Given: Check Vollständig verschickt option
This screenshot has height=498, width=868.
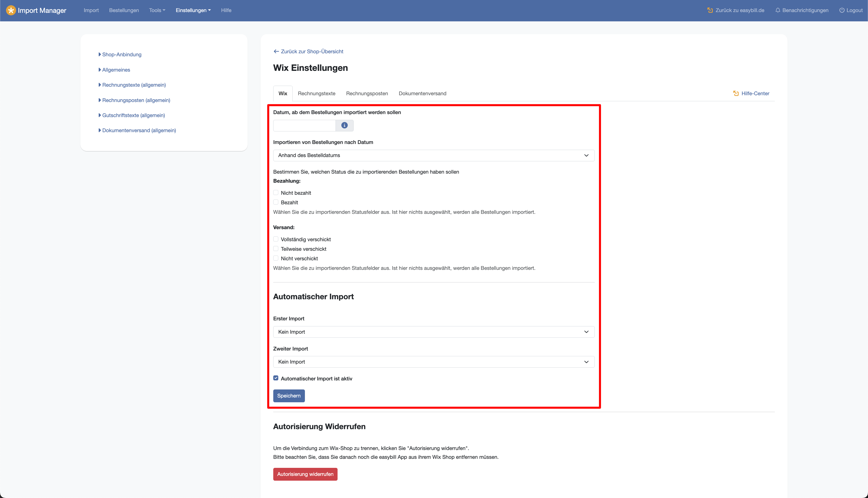Looking at the screenshot, I should (276, 239).
